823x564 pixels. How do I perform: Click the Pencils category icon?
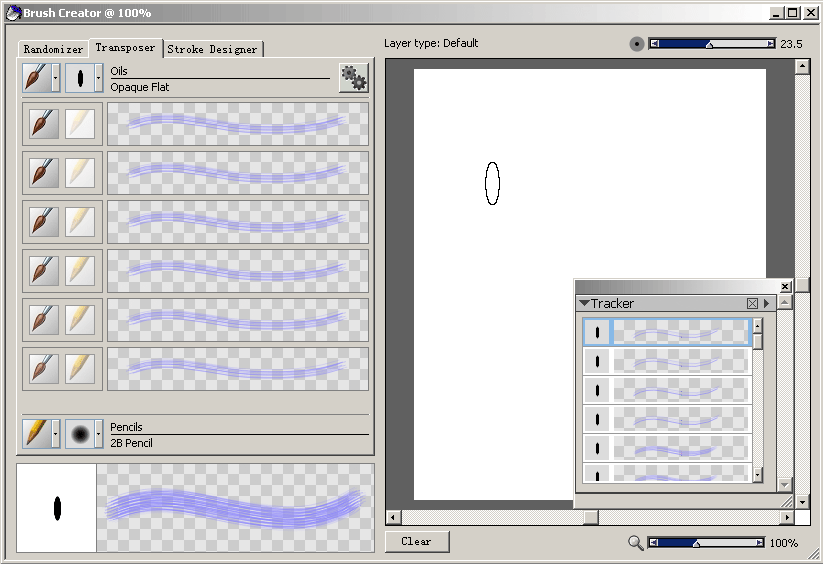point(36,433)
